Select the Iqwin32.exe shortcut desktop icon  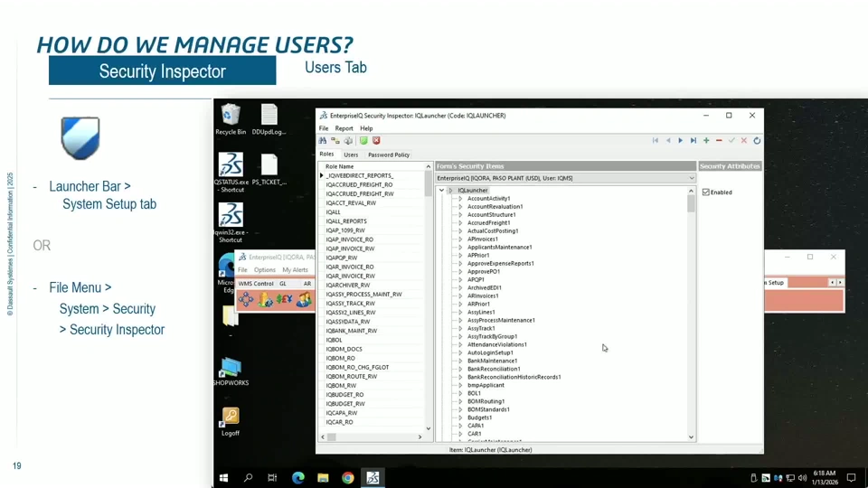tap(231, 222)
